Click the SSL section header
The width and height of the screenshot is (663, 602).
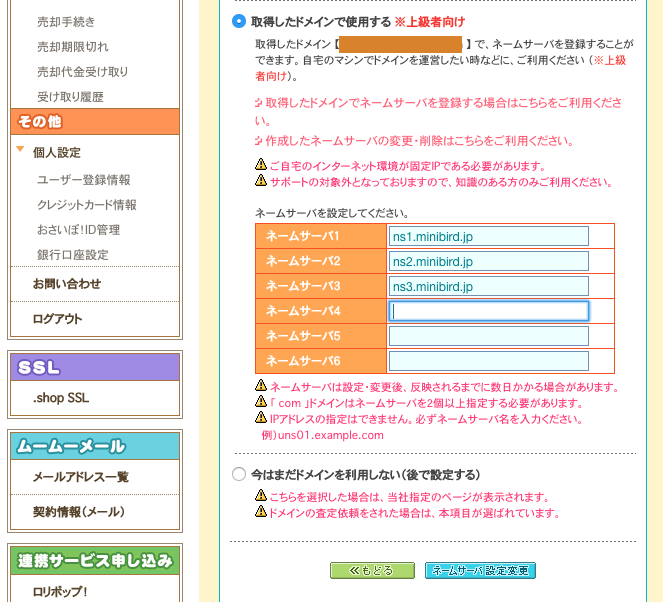coord(95,367)
